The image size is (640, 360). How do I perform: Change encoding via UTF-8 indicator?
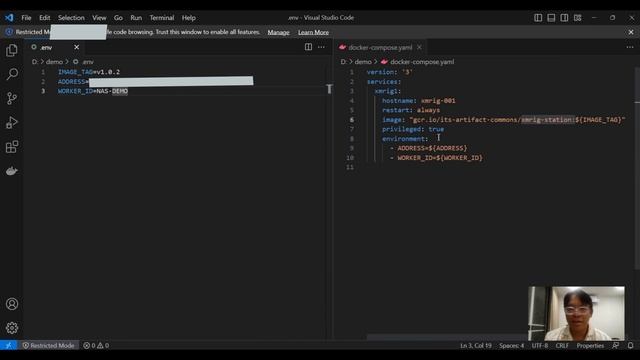pyautogui.click(x=540, y=345)
